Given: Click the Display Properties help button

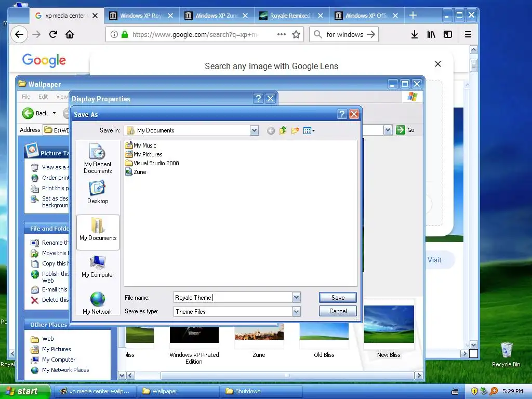Looking at the screenshot, I should 258,99.
